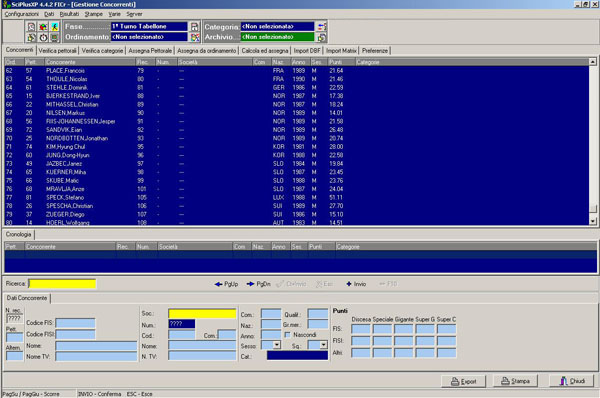Click the stopwatch toolbar icon
This screenshot has height=398, width=600.
[43, 38]
